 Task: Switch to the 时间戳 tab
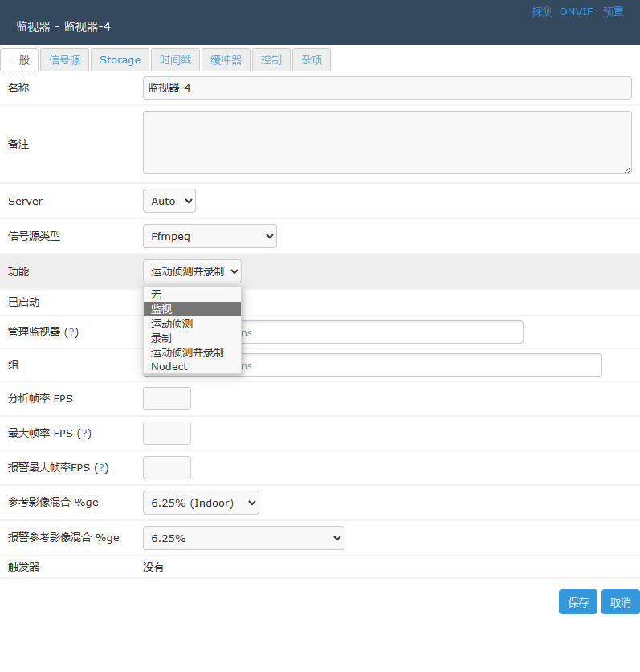[175, 60]
